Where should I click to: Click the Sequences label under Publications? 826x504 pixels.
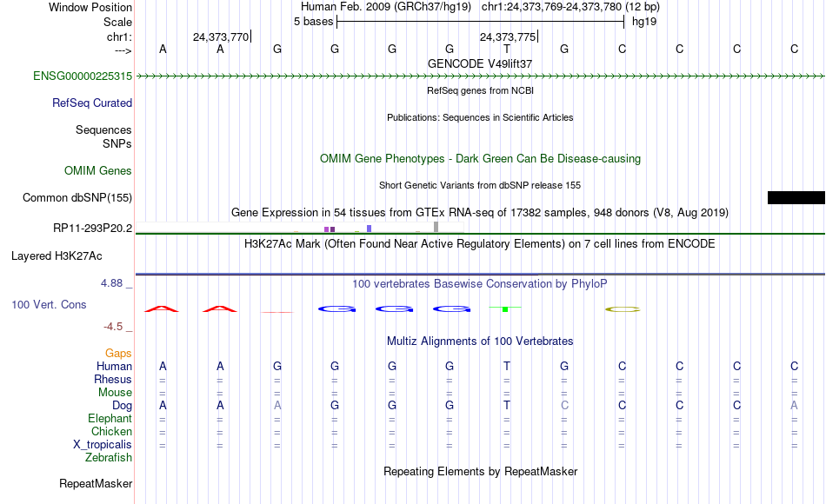[103, 129]
